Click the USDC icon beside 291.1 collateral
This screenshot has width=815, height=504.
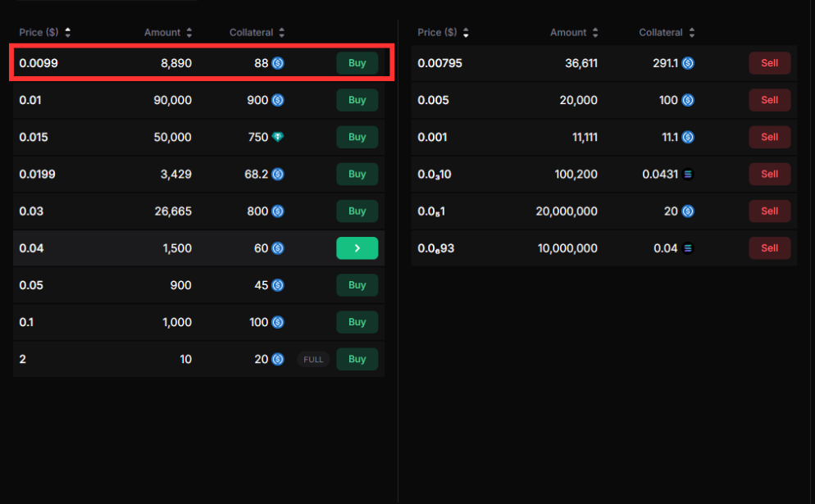click(x=688, y=63)
